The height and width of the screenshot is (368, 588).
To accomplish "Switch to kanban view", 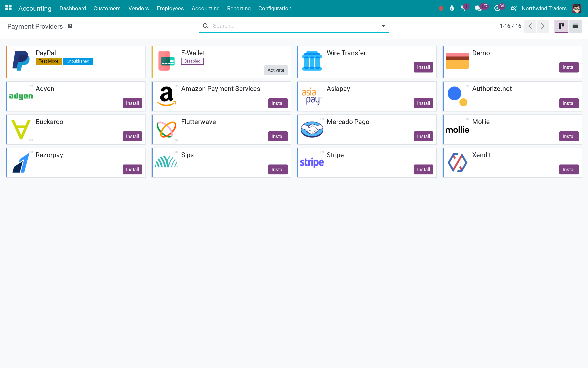I will point(561,26).
